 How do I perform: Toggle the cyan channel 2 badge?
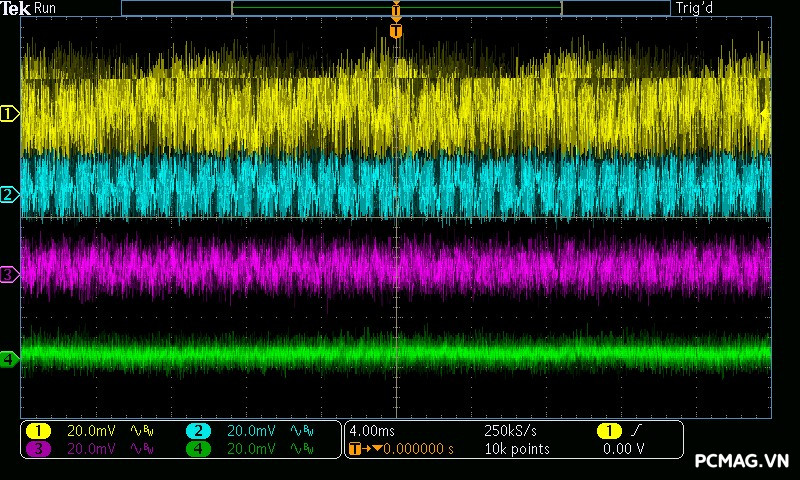coord(198,431)
